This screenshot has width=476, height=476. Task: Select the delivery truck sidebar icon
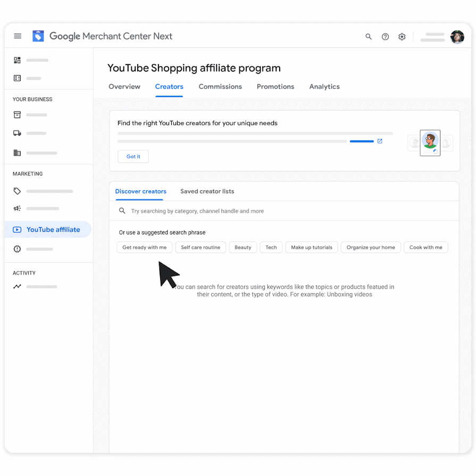(18, 133)
